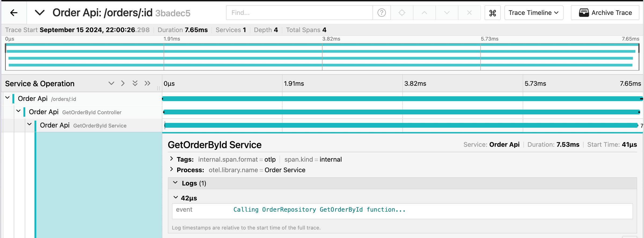Collapse the Order Api /orders/:id root span
The width and height of the screenshot is (644, 238).
(x=8, y=98)
